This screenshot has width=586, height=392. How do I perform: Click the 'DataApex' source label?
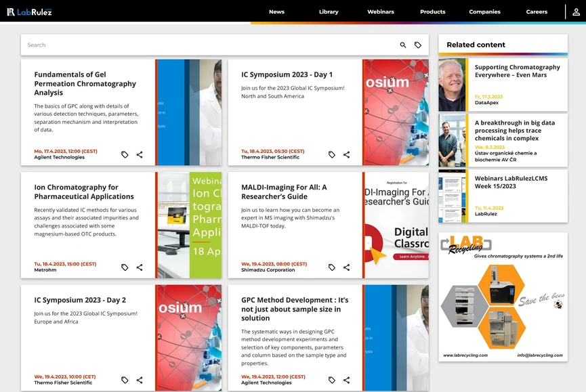coord(486,103)
